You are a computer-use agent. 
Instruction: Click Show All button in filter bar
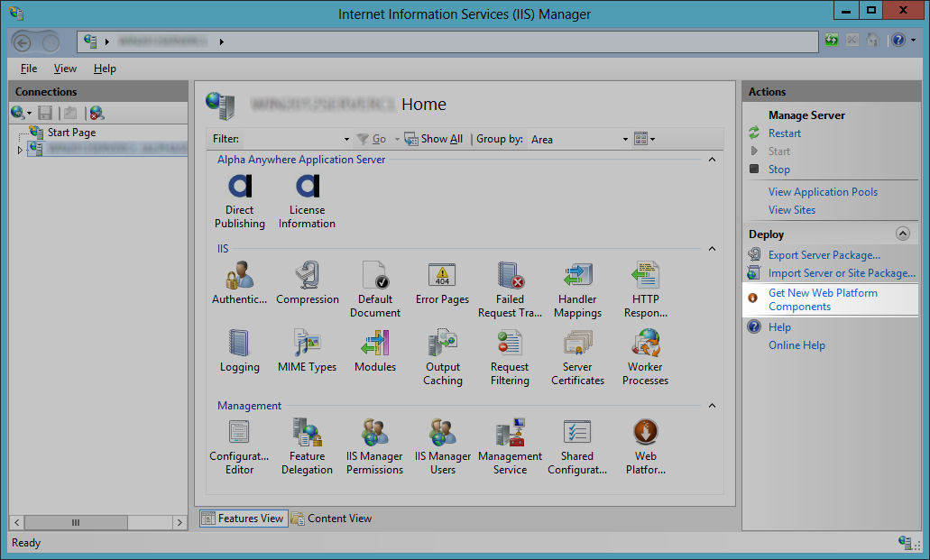[x=434, y=139]
